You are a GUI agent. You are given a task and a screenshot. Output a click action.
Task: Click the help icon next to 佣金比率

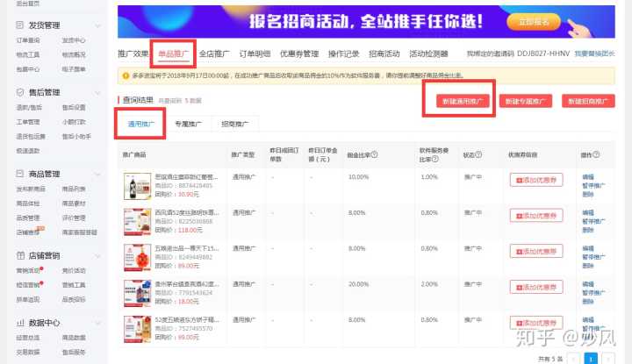374,154
